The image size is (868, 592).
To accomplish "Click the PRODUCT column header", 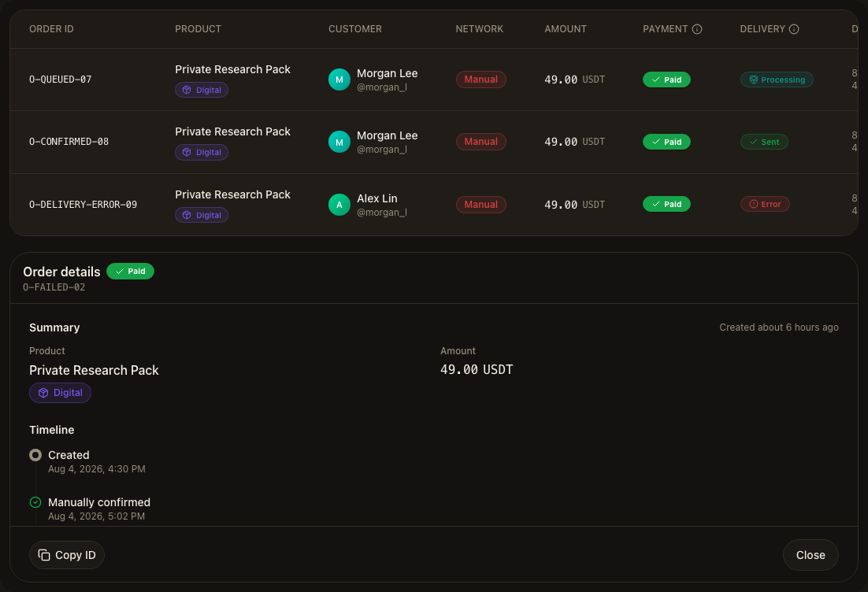I will (198, 29).
